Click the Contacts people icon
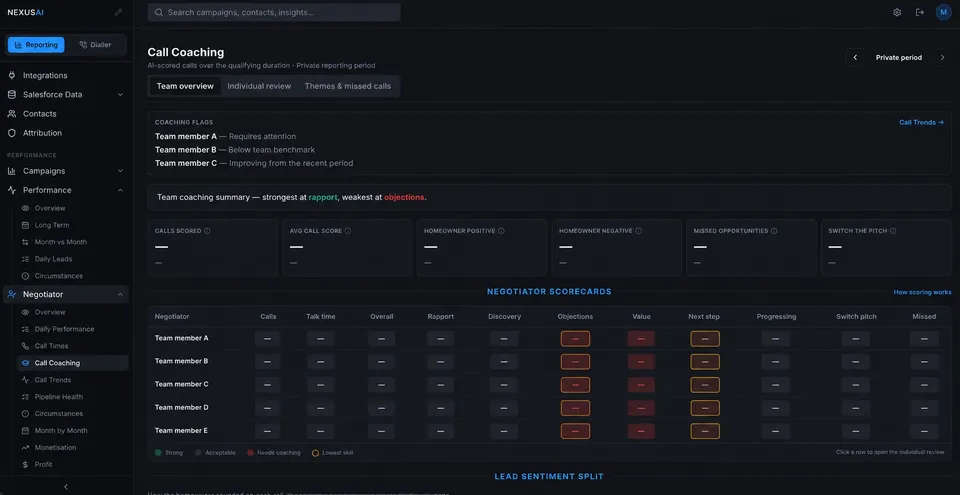The width and height of the screenshot is (960, 495). (12, 113)
